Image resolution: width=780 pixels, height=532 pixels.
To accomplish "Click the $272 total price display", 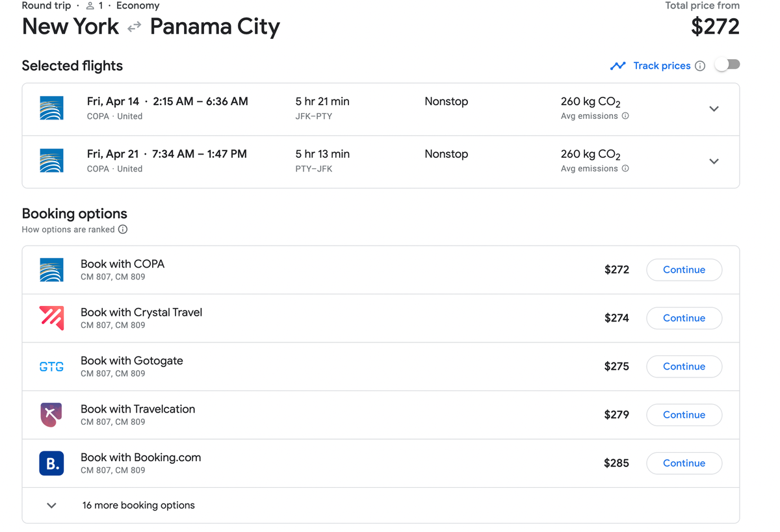I will tap(715, 27).
